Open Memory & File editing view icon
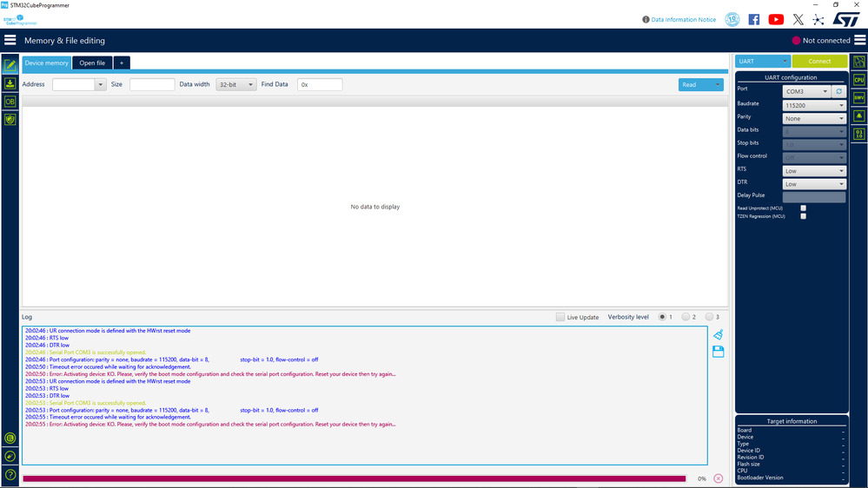This screenshot has width=868, height=488. click(x=10, y=65)
